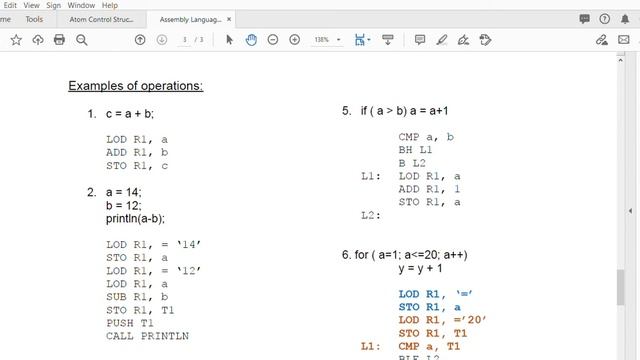640x360 pixels.
Task: Open the fit page options tool
Action: (x=362, y=40)
